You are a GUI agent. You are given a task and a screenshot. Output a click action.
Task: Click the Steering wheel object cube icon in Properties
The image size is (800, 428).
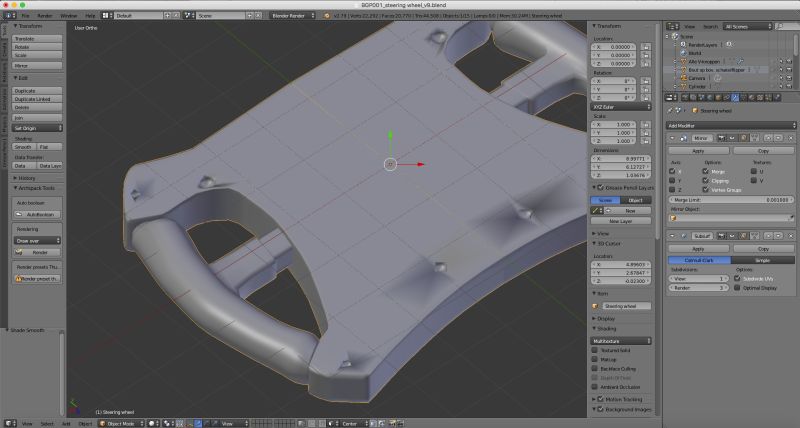(x=694, y=110)
